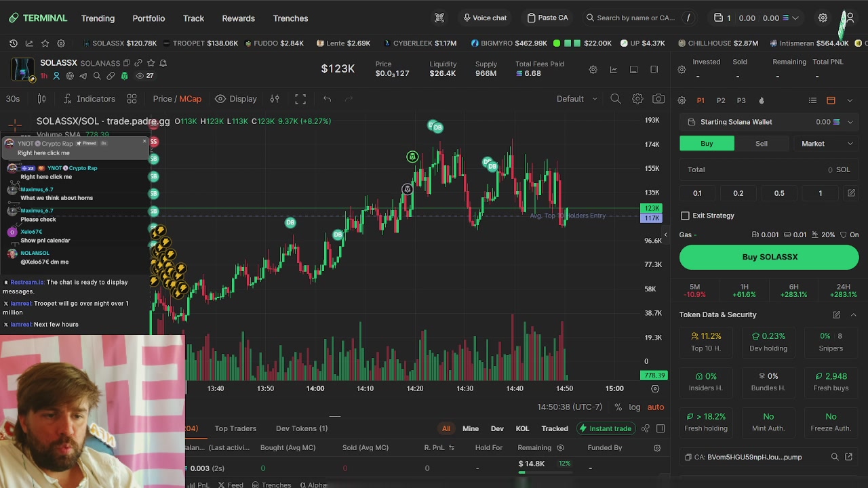Search token with magnifier under SOLASSX name
The height and width of the screenshot is (488, 868).
point(97,76)
